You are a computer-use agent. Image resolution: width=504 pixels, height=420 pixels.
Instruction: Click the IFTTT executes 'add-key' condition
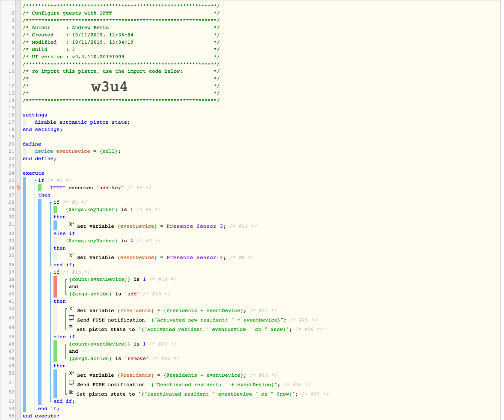pos(87,188)
